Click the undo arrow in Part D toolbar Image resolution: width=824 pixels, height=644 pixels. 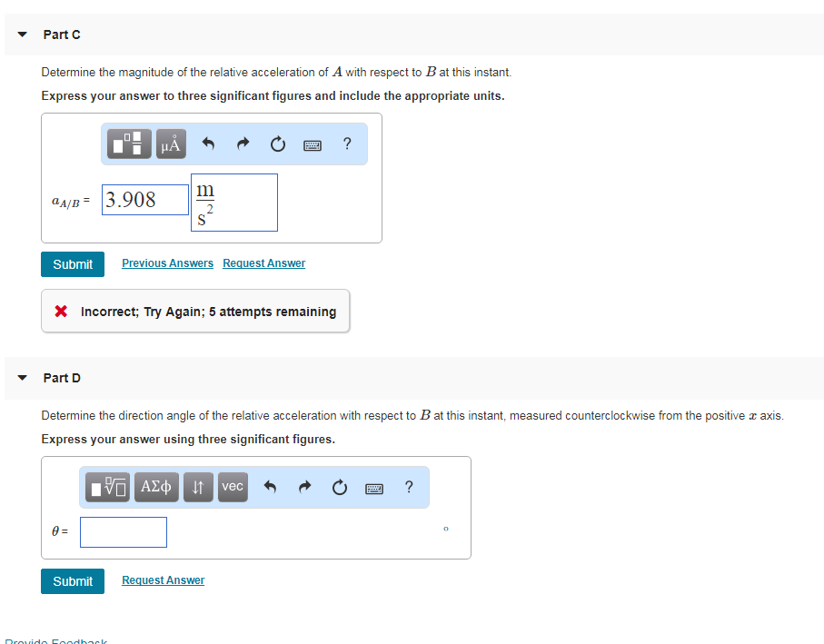[270, 487]
